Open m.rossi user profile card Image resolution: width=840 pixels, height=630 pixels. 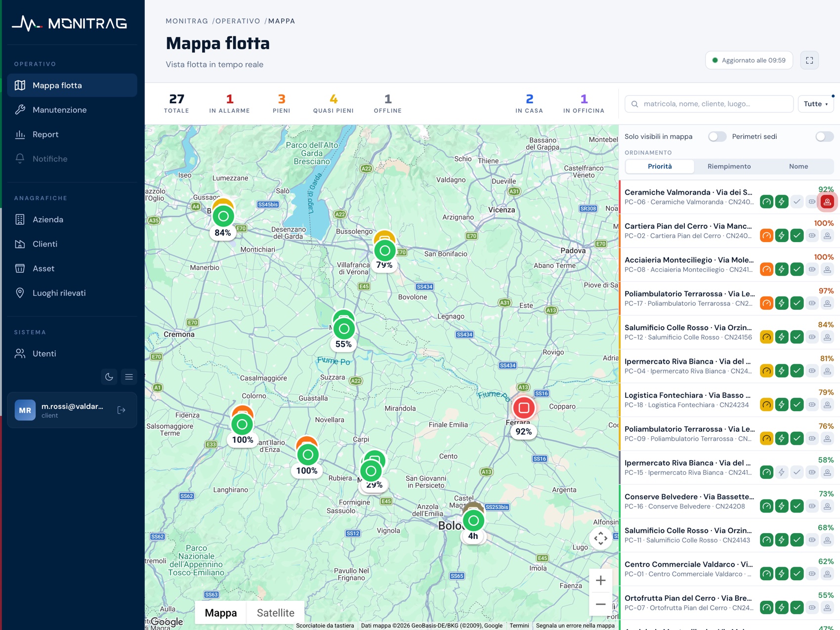(x=72, y=410)
